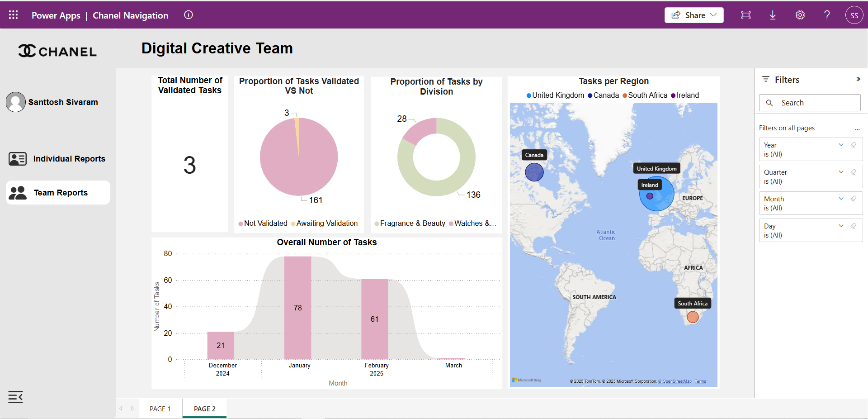Image resolution: width=868 pixels, height=419 pixels.
Task: Clear the Year filter with eraser
Action: click(x=854, y=145)
